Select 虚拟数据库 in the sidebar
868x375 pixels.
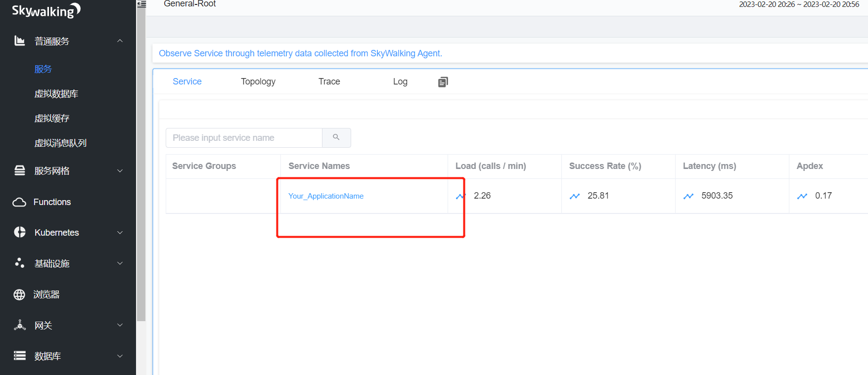tap(56, 94)
